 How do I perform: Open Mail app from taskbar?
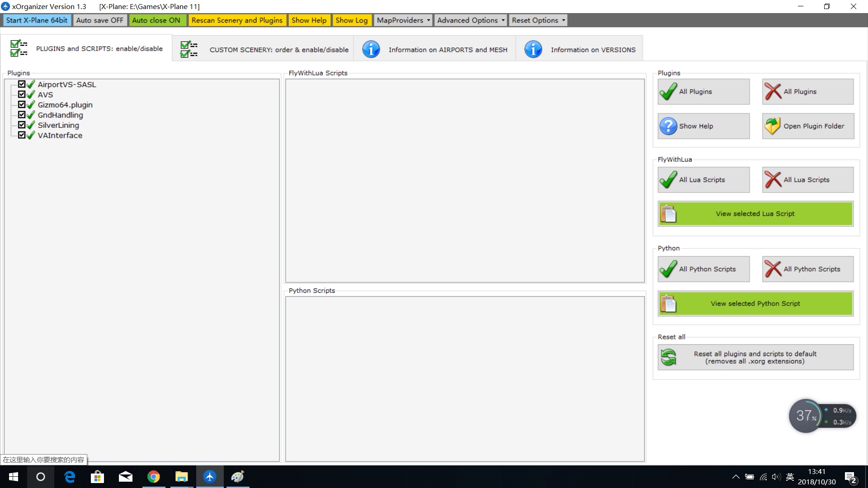tap(126, 477)
